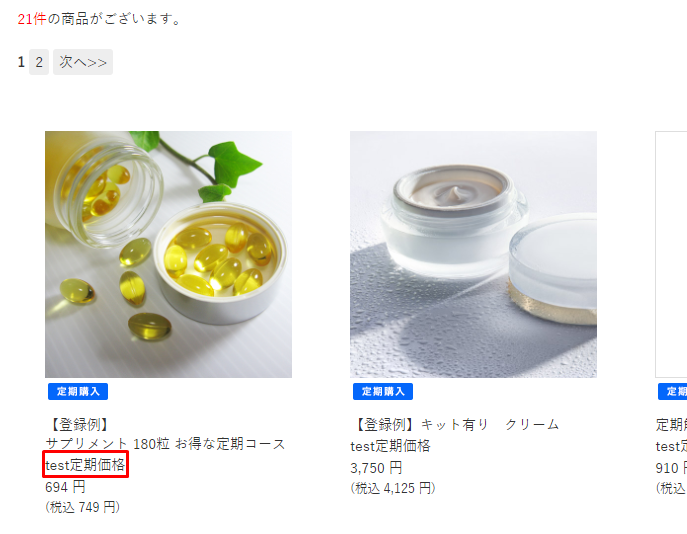The height and width of the screenshot is (534, 687).
Task: Open サプリメント 180粒 お得な定期コース link
Action: click(x=165, y=444)
